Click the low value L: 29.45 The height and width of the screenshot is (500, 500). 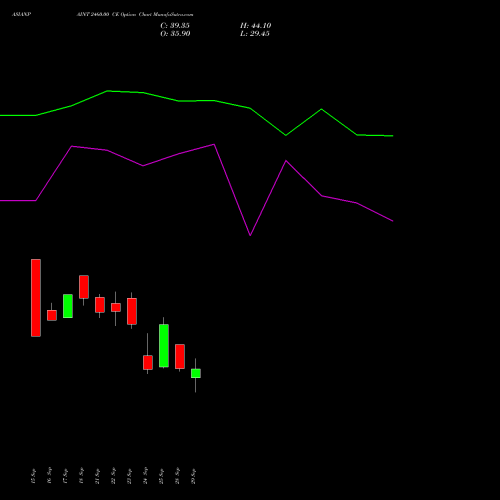[x=255, y=34]
